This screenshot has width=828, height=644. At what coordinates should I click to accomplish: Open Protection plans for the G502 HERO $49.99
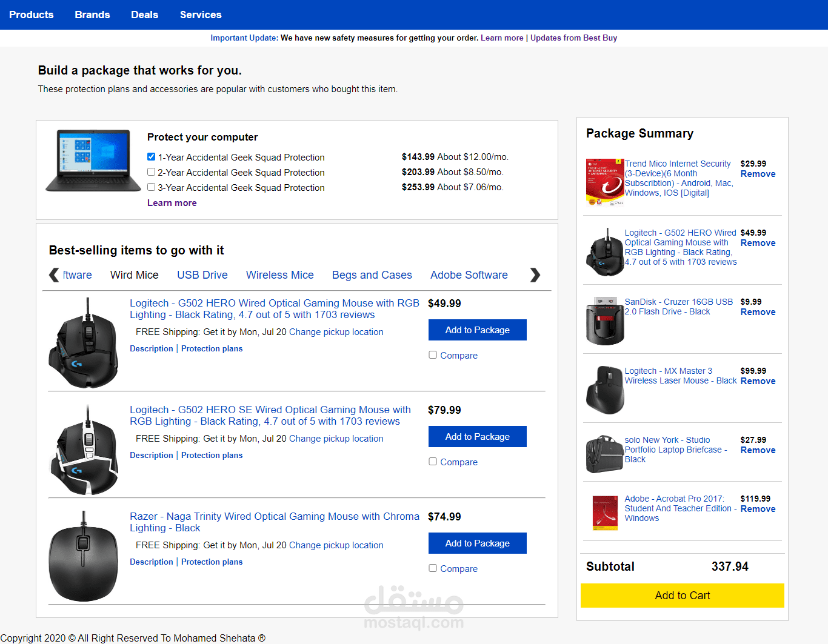(212, 348)
